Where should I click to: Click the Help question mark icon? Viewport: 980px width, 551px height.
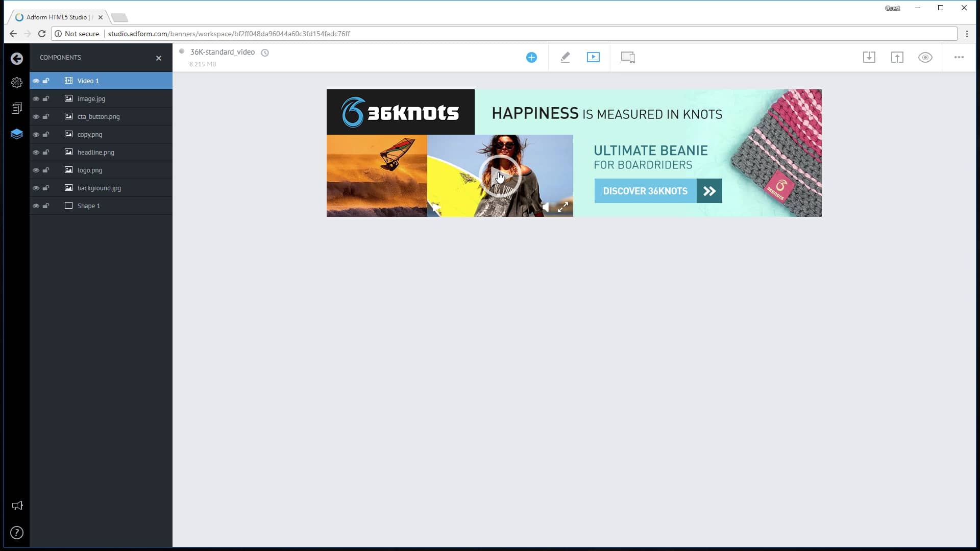(x=17, y=532)
